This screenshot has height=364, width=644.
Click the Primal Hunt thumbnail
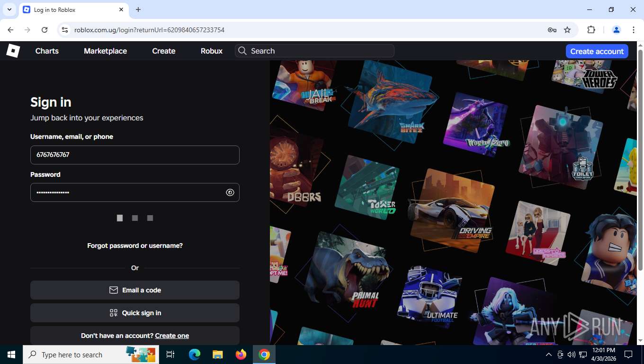(348, 273)
